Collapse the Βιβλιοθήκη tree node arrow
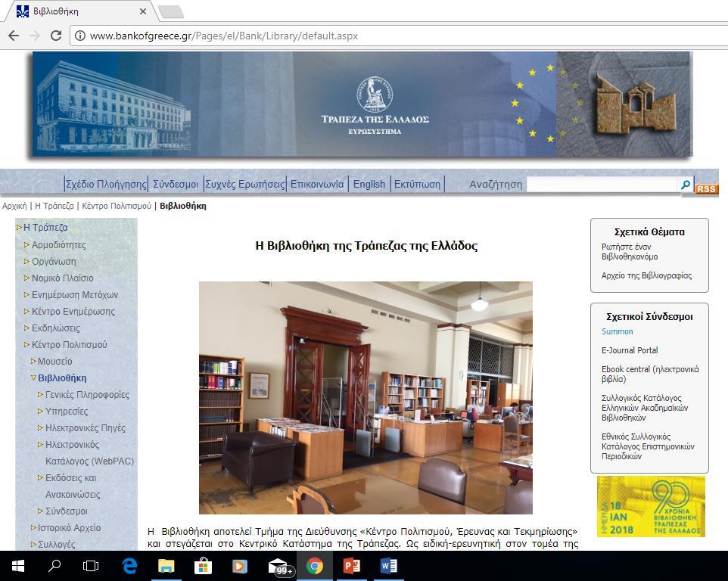The image size is (728, 581). (x=33, y=377)
